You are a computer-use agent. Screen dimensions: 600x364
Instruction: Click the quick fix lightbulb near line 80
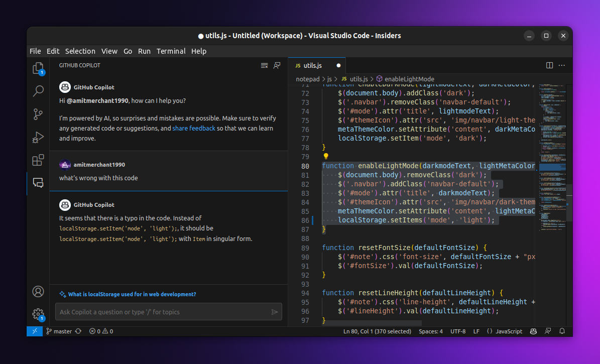325,156
